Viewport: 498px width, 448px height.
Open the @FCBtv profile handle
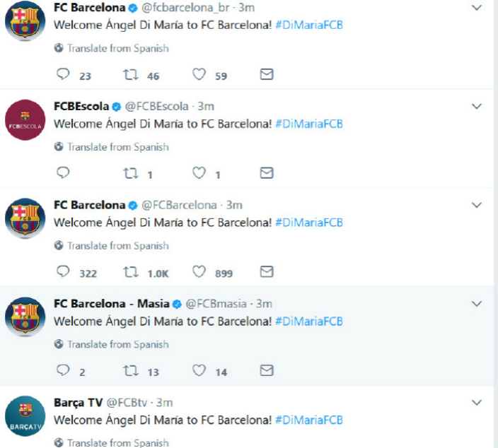pos(127,403)
